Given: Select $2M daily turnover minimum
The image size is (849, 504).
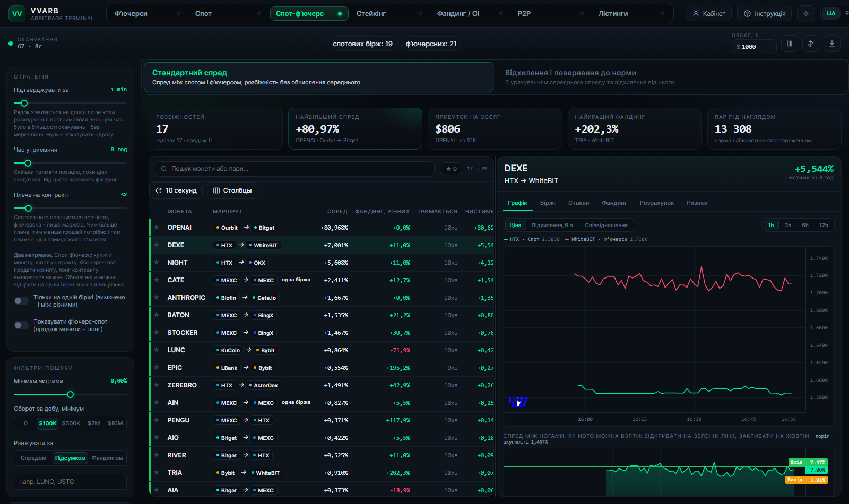Looking at the screenshot, I should tap(94, 423).
